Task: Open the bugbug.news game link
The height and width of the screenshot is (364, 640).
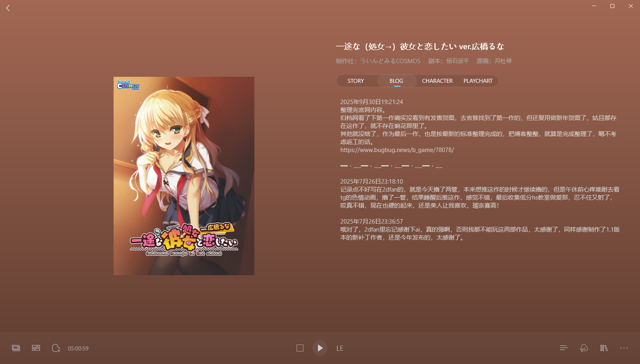Action: (397, 150)
